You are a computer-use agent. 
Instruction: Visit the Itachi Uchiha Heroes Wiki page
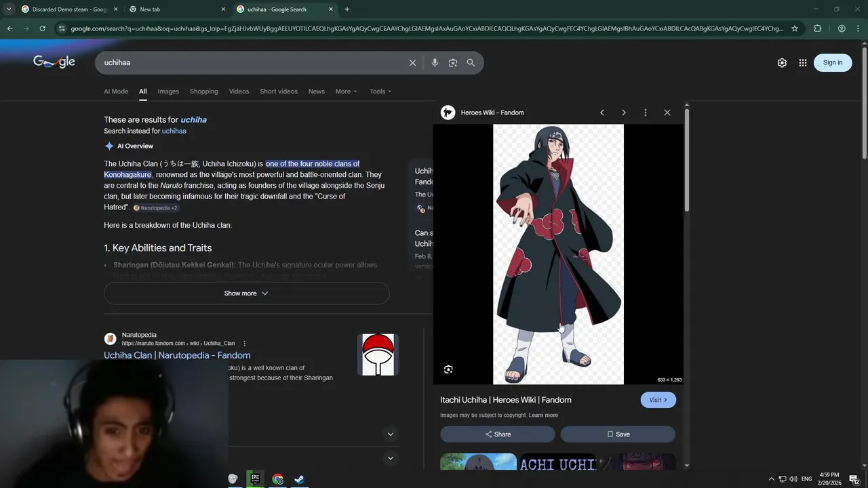[658, 400]
